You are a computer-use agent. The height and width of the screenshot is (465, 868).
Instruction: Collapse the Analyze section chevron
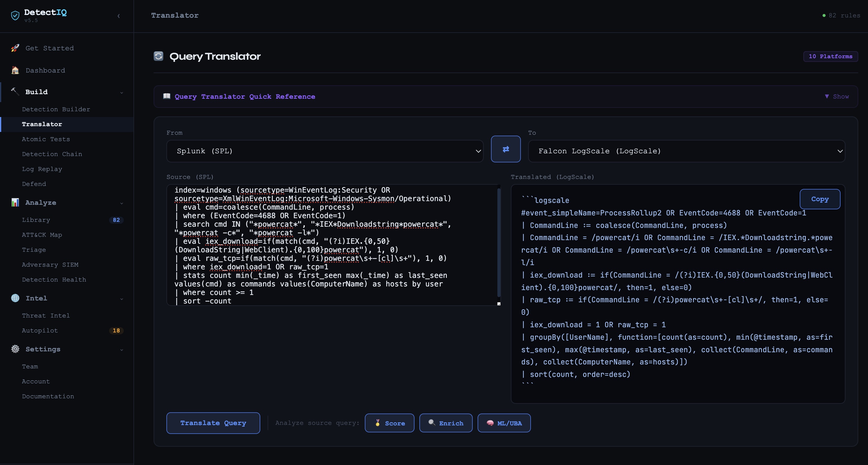click(122, 203)
